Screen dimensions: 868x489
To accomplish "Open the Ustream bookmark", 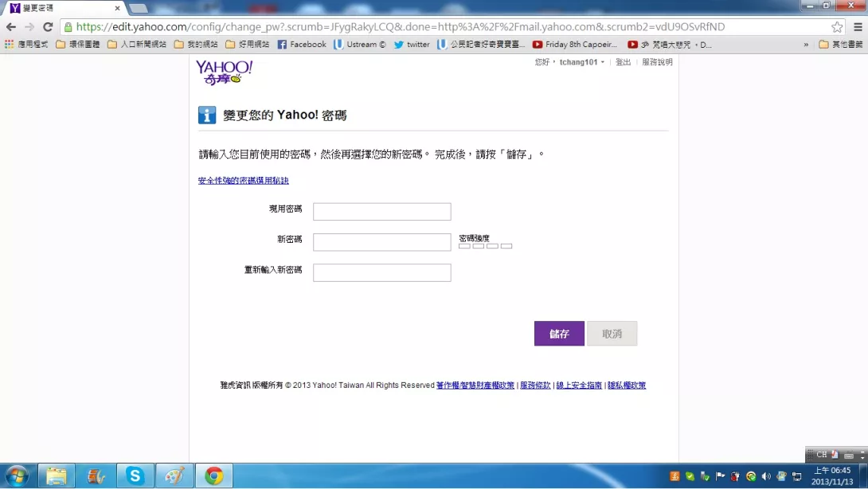I will pyautogui.click(x=360, y=45).
